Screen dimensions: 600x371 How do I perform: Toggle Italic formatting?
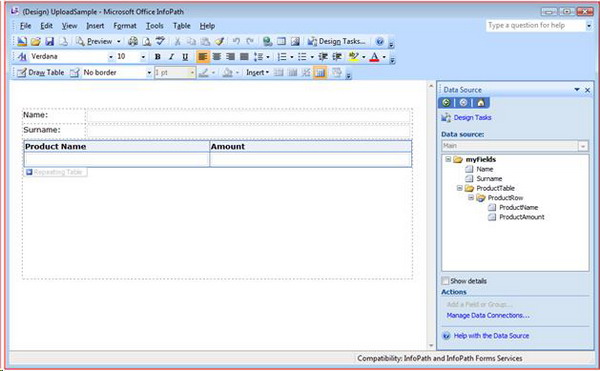click(x=171, y=57)
